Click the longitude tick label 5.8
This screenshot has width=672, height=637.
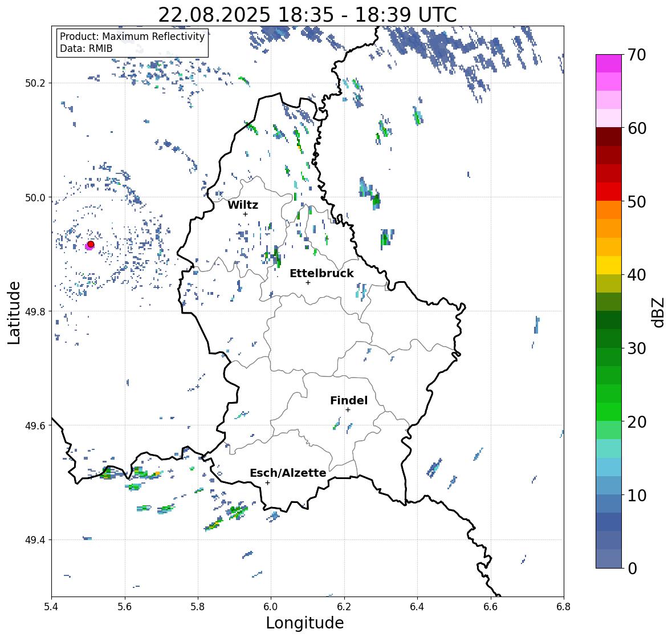pyautogui.click(x=198, y=606)
